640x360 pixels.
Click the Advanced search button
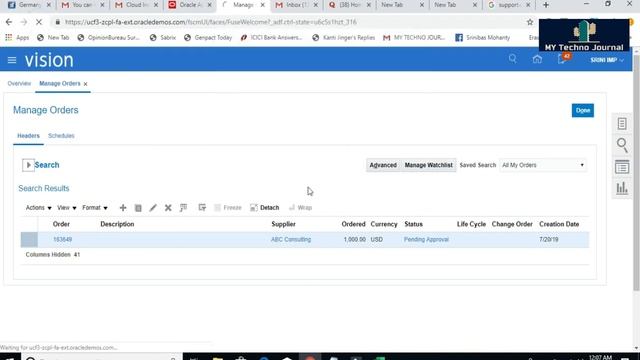pyautogui.click(x=383, y=165)
